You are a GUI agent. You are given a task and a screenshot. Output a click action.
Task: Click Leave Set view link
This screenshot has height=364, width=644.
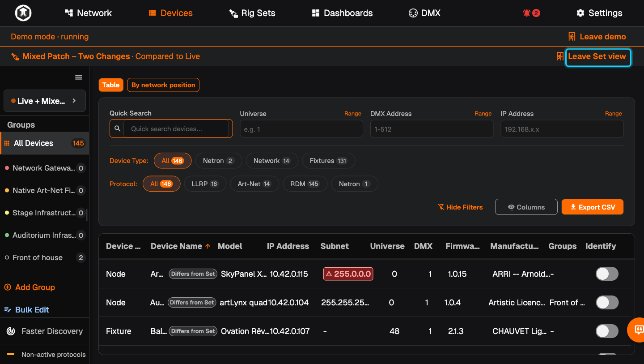[x=597, y=56]
